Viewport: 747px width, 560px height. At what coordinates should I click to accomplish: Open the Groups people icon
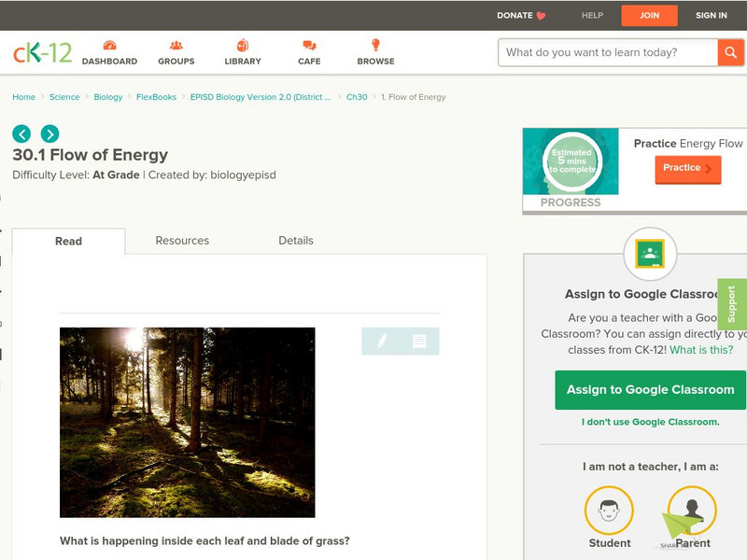click(176, 46)
